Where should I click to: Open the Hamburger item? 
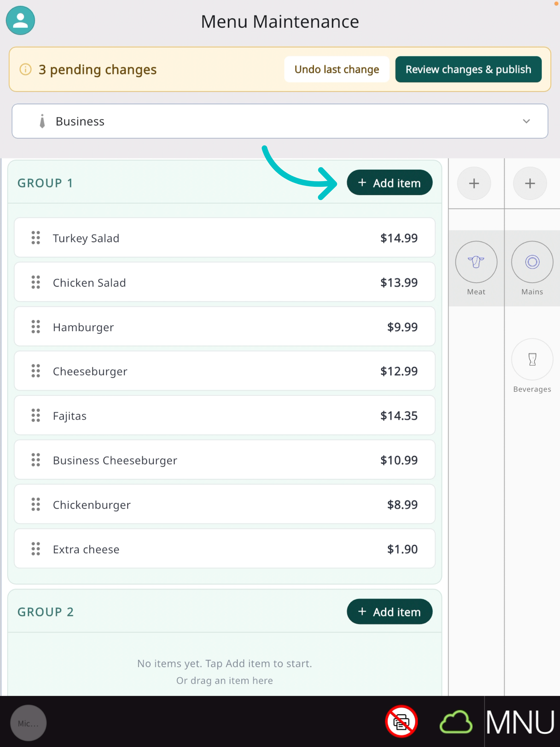pyautogui.click(x=225, y=327)
